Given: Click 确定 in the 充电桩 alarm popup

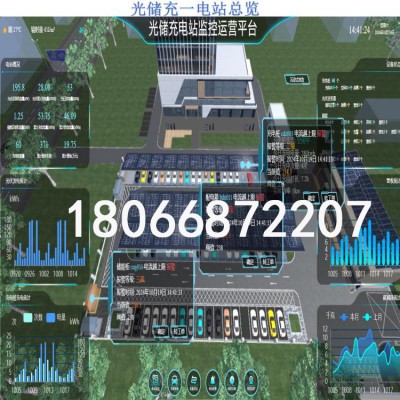Looking at the screenshot, I should click(x=310, y=197).
